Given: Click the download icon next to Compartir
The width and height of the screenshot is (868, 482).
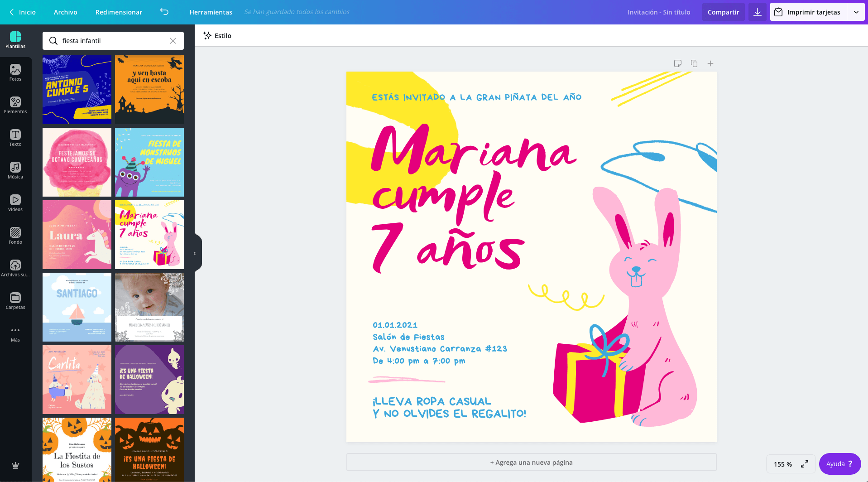Looking at the screenshot, I should point(757,12).
